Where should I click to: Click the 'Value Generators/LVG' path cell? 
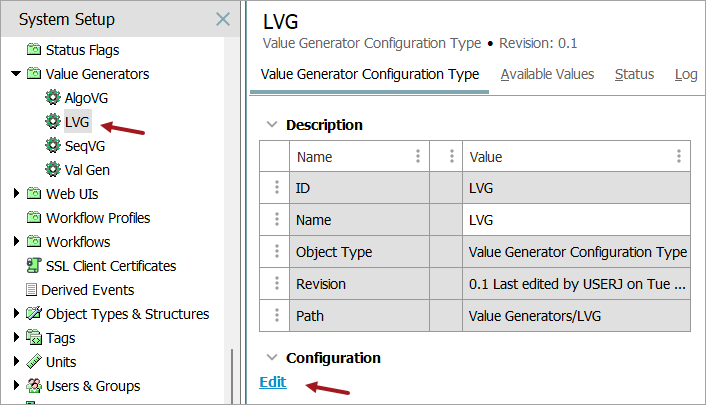pyautogui.click(x=576, y=316)
